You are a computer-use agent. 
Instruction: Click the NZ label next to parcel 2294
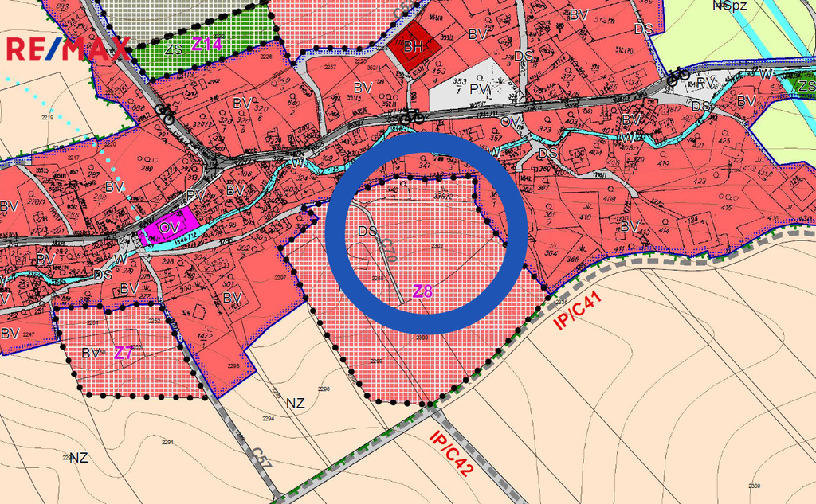point(296,403)
